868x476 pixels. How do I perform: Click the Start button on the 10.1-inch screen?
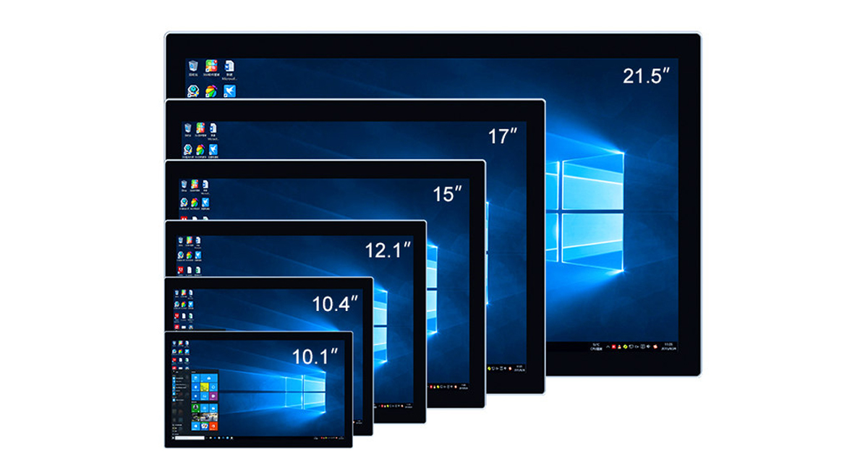[174, 438]
